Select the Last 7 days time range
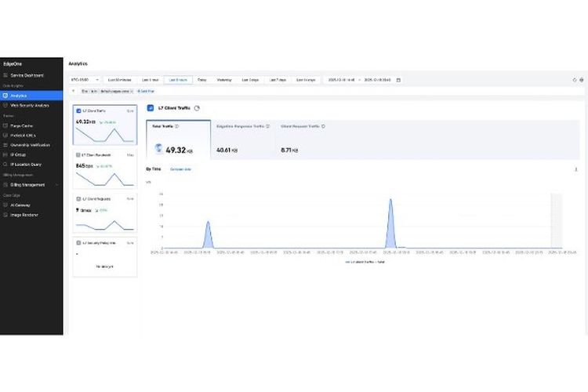 click(278, 80)
